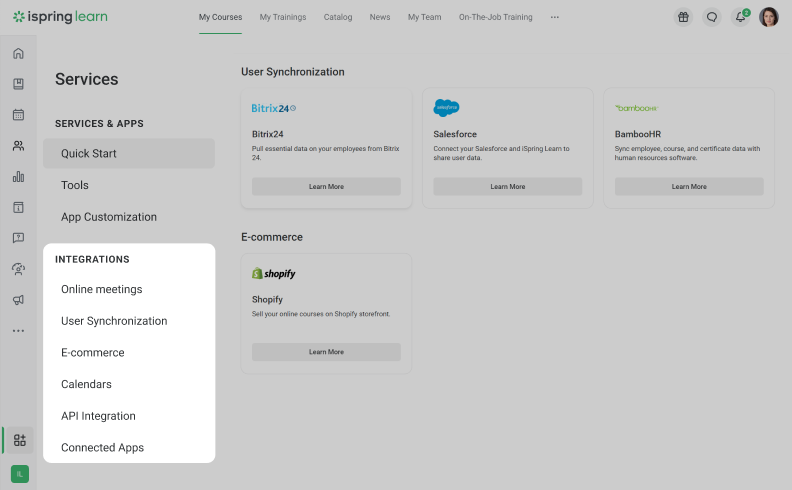Open the user profile avatar
Viewport: 792px width, 490px height.
[x=769, y=17]
